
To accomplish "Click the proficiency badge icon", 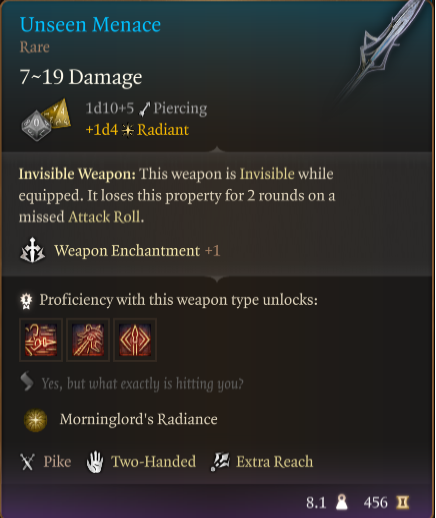I will [x=26, y=301].
